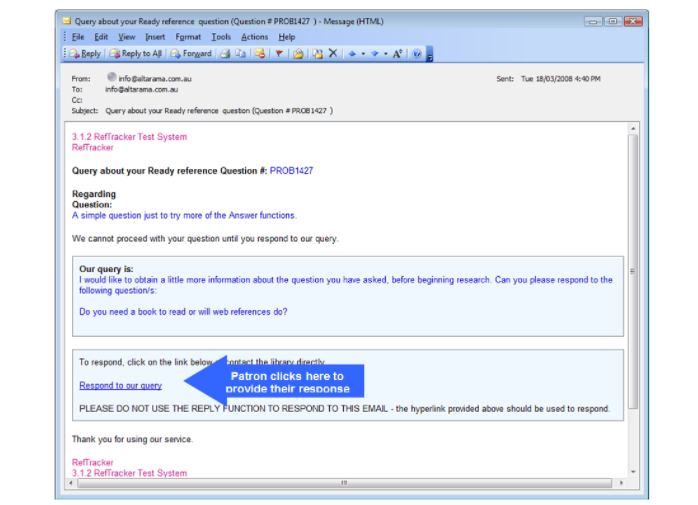Forward this message using the toolbar
698x505 pixels.
191,53
